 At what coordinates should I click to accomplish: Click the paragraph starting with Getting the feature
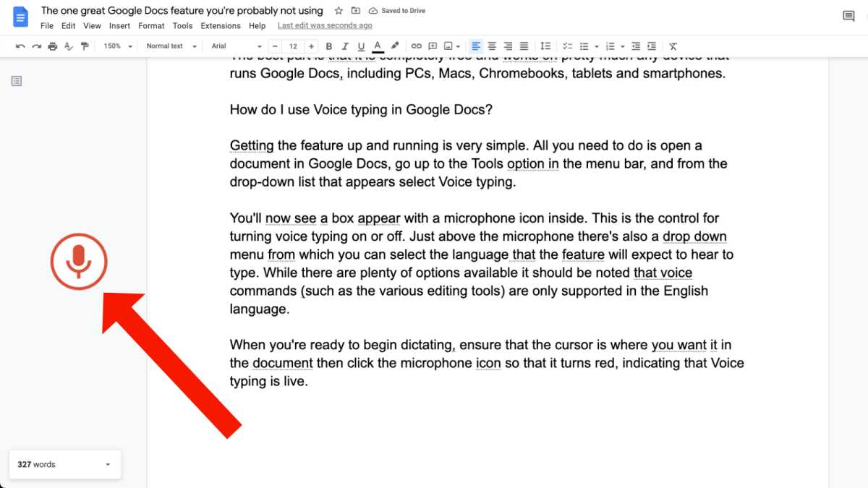coord(478,163)
